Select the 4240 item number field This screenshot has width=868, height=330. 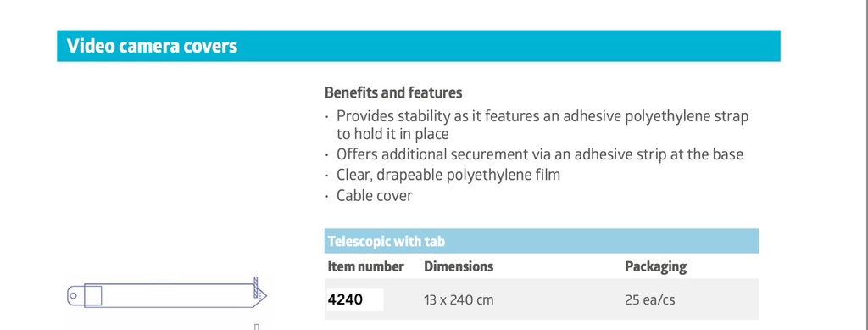point(355,299)
